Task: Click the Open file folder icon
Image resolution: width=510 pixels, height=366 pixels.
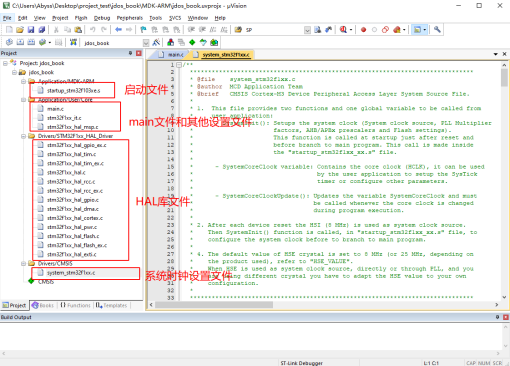Action: pyautogui.click(x=20, y=30)
